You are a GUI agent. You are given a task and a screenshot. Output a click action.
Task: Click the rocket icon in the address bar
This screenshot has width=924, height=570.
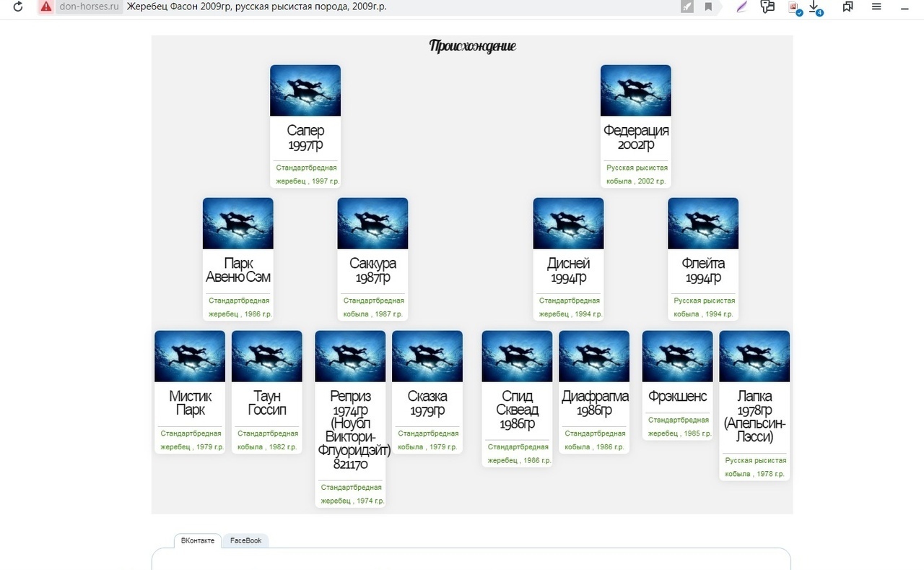point(687,7)
